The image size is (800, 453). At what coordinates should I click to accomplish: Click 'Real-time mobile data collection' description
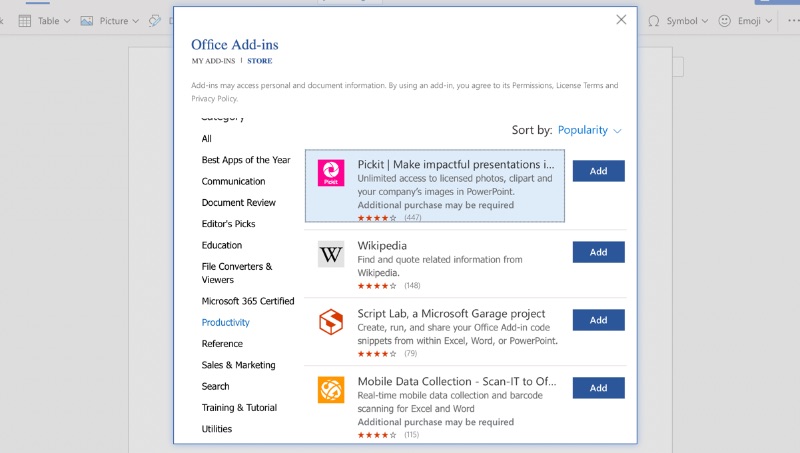[450, 402]
